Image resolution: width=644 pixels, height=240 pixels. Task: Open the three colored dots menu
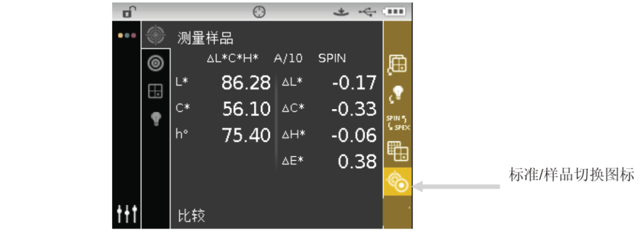126,35
